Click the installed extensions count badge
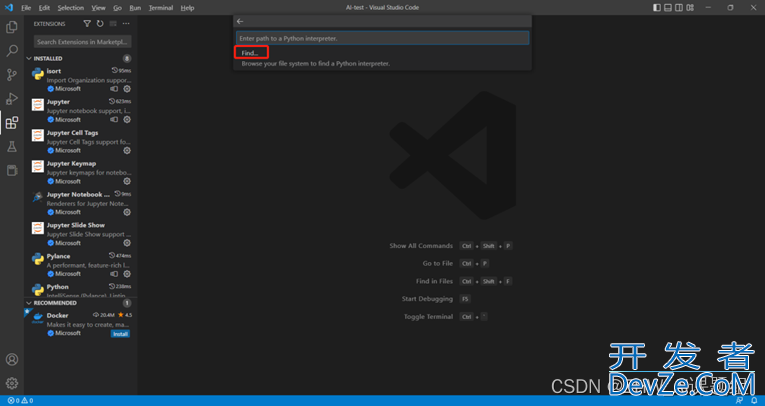 point(127,59)
